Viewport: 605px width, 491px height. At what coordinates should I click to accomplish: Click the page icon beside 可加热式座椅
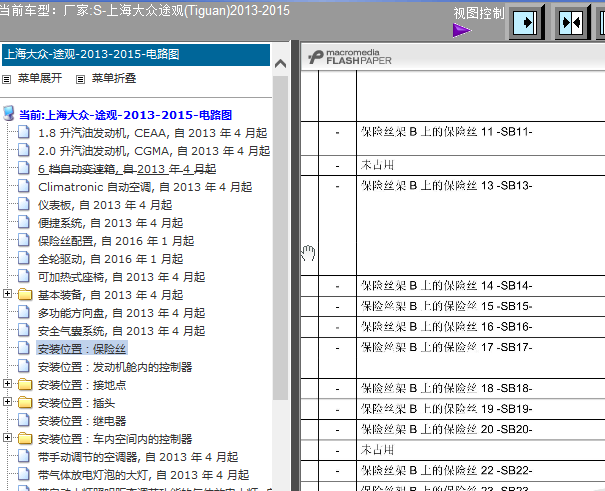point(24,276)
